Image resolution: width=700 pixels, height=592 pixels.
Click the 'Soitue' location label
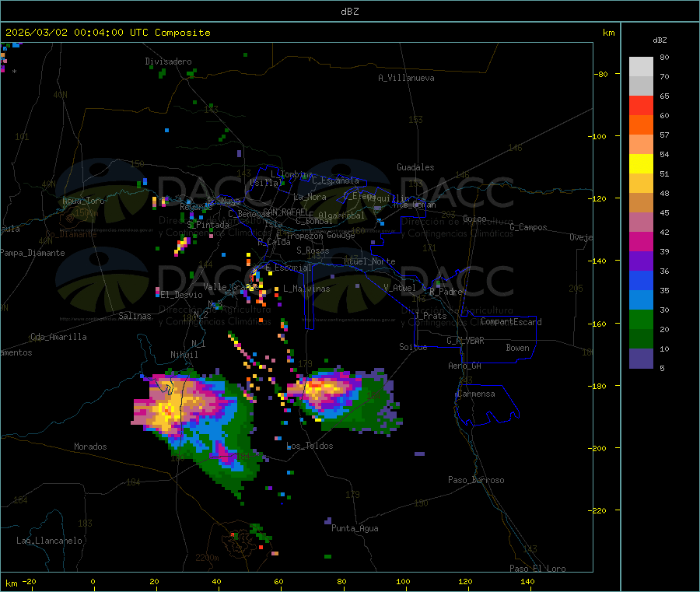413,347
